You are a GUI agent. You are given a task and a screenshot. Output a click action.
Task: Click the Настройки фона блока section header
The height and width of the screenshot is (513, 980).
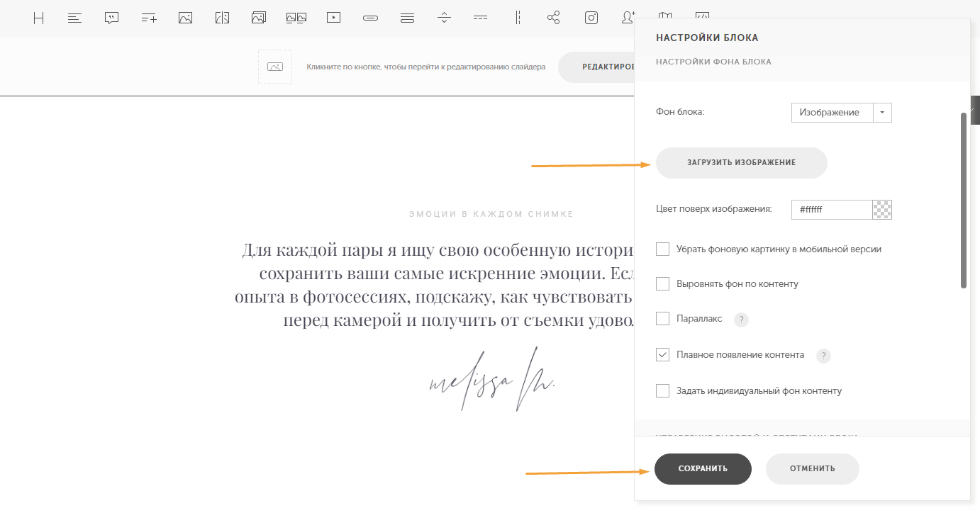tap(713, 62)
